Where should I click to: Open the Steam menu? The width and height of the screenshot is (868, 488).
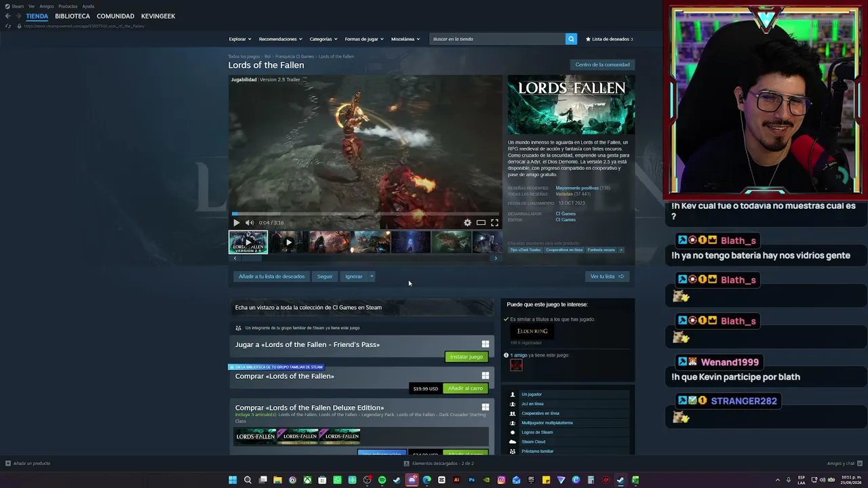(x=15, y=6)
